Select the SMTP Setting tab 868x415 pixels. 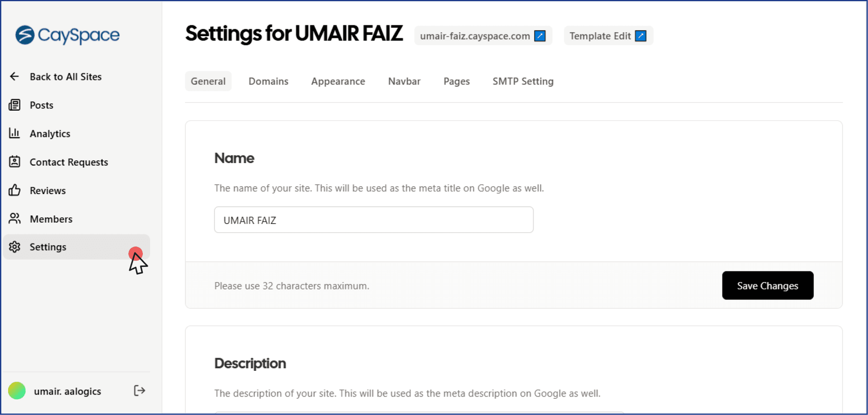523,81
